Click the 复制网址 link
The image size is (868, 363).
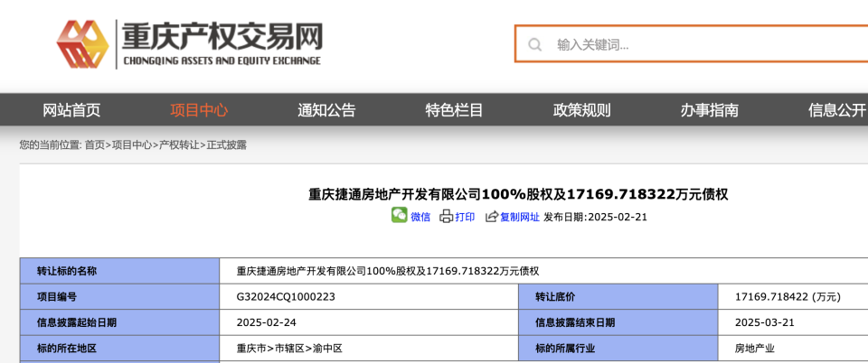[520, 217]
